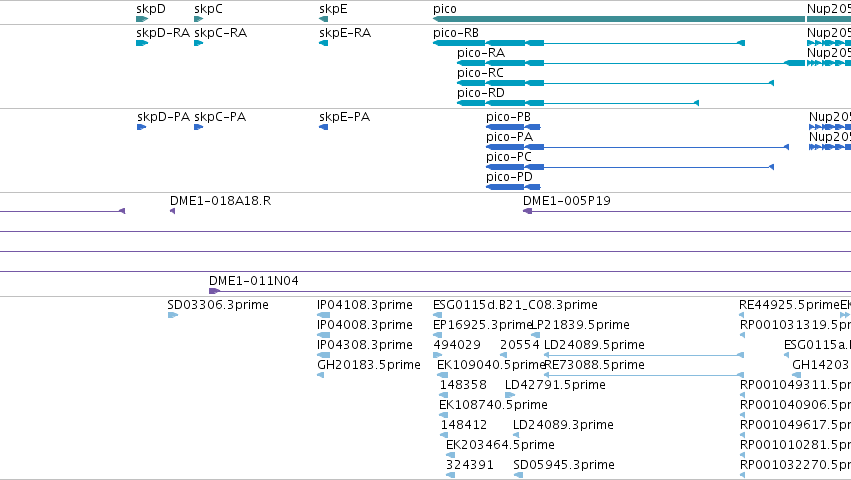Click the pico-PA protein label
This screenshot has width=851, height=480.
[510, 137]
